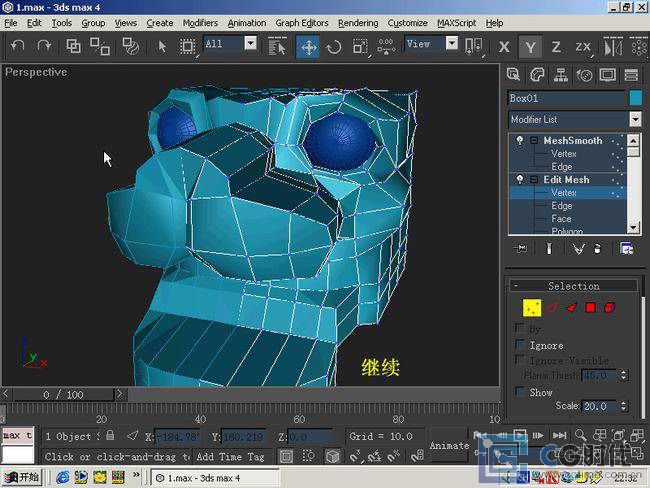Toggle Show End Result icon

click(x=549, y=248)
